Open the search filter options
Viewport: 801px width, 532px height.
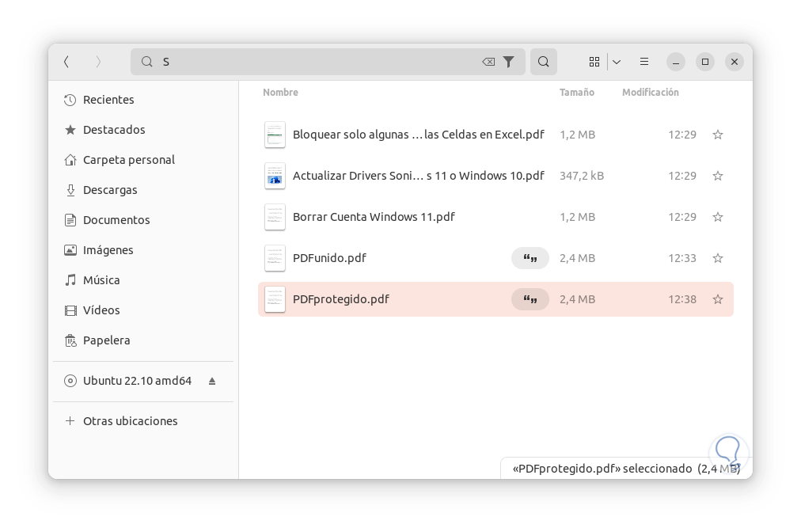coord(509,62)
